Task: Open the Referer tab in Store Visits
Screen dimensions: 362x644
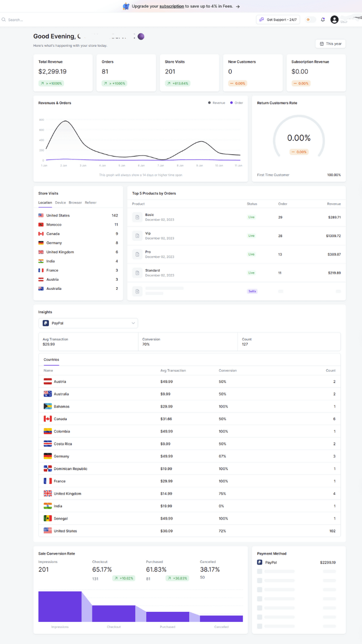Action: (x=90, y=203)
